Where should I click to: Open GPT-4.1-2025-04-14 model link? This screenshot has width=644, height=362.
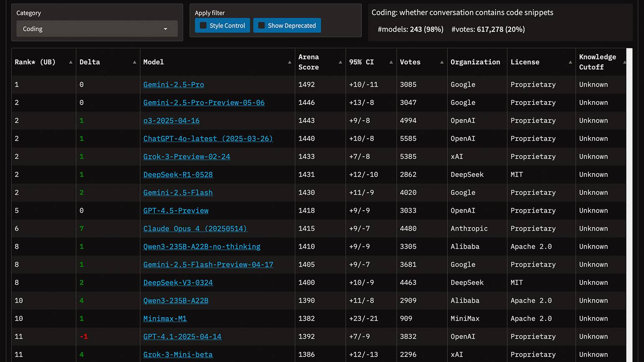[x=182, y=336]
